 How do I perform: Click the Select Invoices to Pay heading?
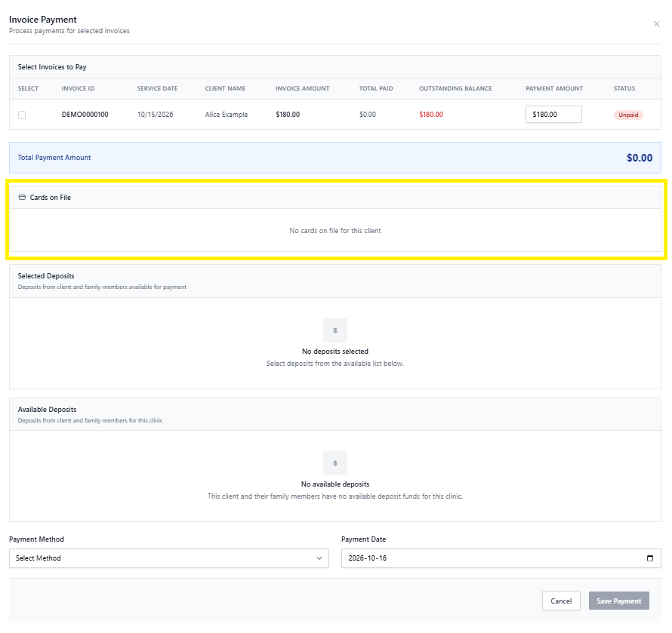point(52,67)
